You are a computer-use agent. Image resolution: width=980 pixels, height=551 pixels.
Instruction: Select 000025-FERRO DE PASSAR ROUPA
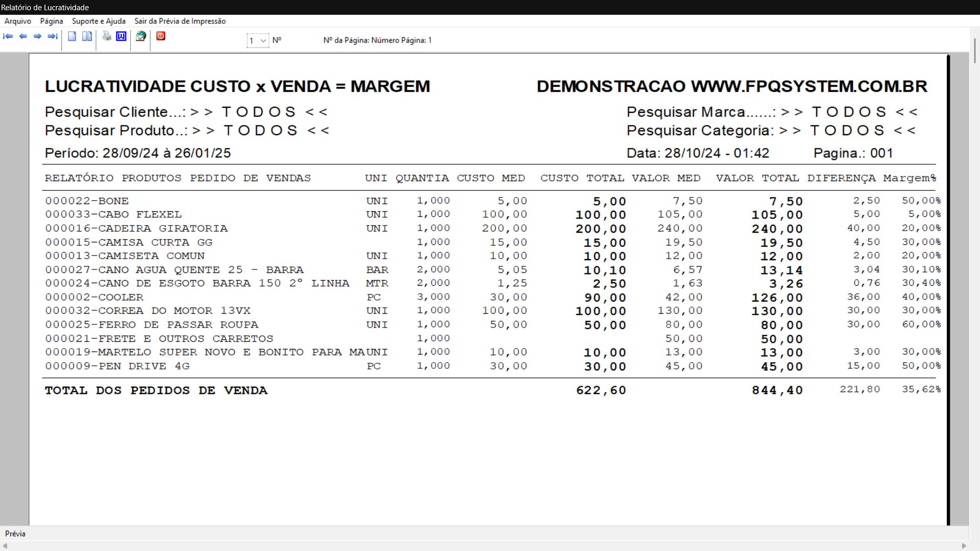[493, 324]
